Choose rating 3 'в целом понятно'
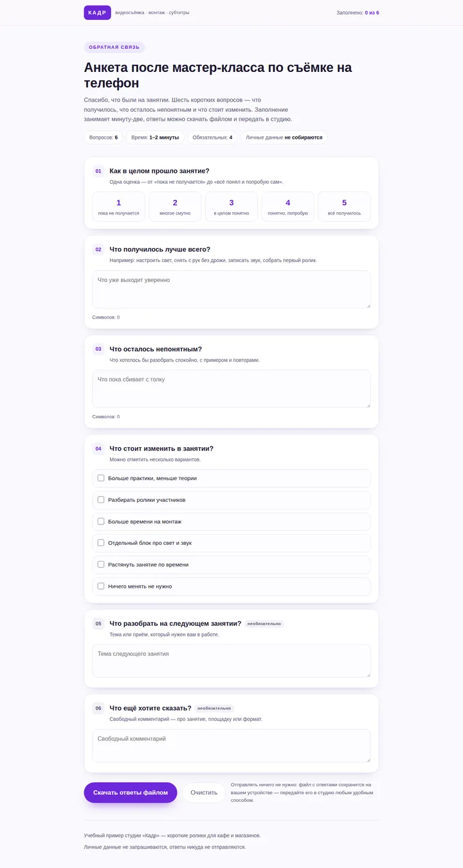463x868 pixels. tap(232, 206)
